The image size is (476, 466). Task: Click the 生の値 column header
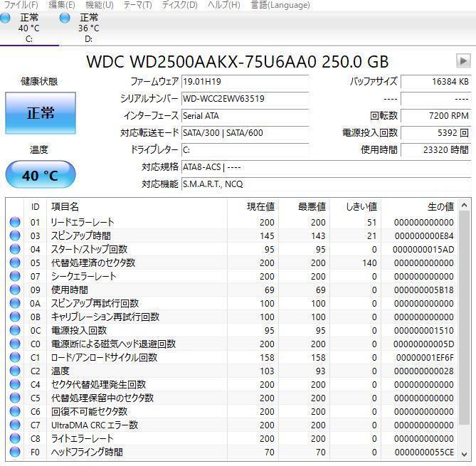[x=420, y=207]
